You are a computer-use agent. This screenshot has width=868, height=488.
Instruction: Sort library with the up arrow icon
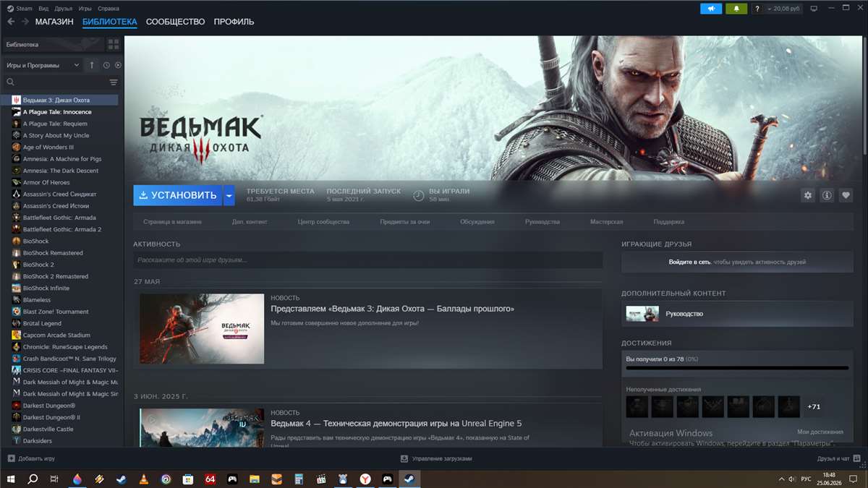[92, 65]
